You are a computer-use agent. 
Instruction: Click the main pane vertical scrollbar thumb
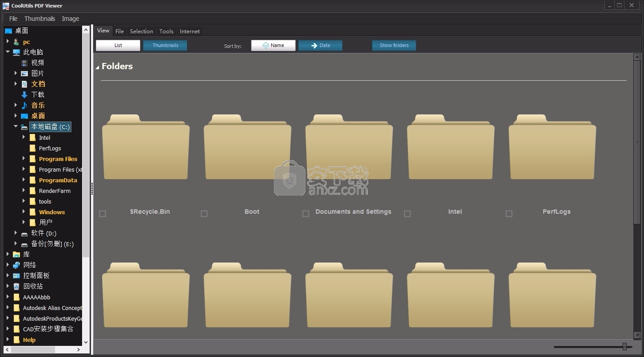[637, 143]
